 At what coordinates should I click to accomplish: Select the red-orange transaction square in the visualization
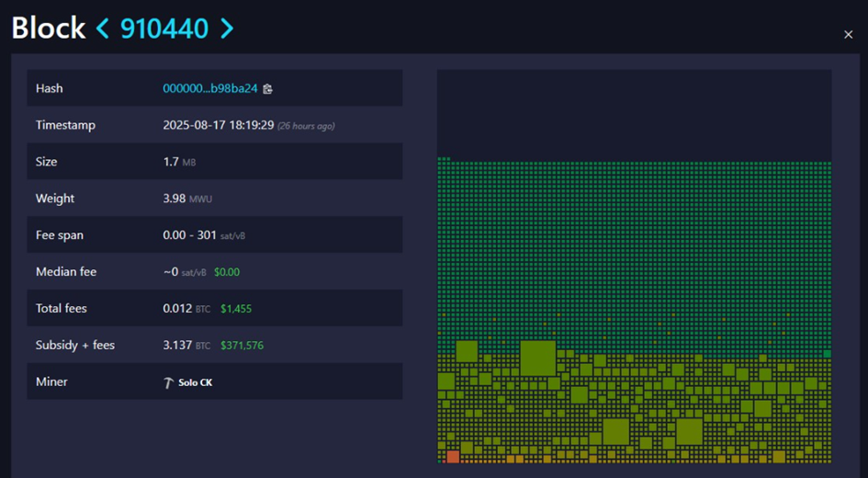click(452, 457)
